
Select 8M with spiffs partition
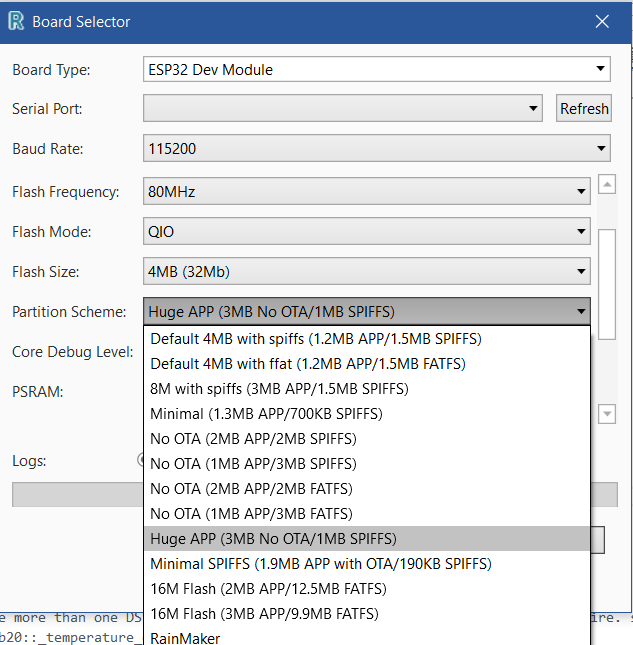tap(279, 388)
